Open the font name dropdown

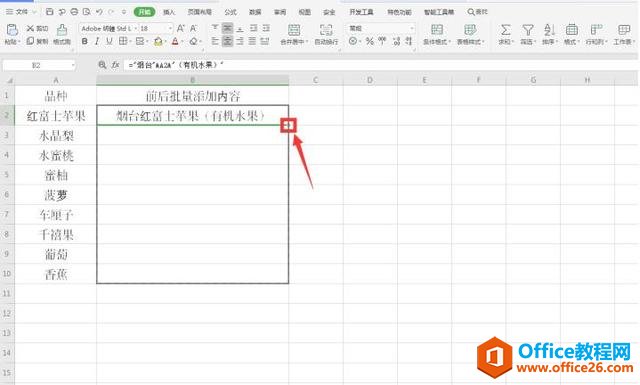tap(109, 28)
